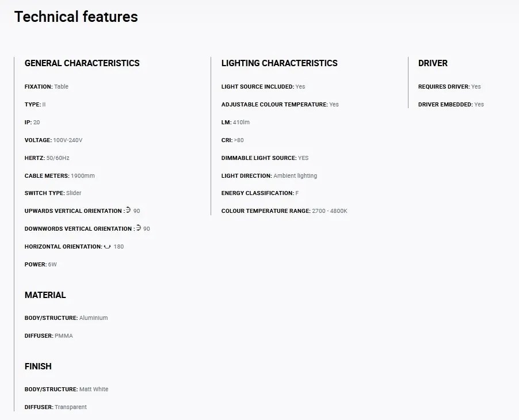Image resolution: width=519 pixels, height=420 pixels.
Task: Select the LM 410lm value
Action: pos(241,122)
